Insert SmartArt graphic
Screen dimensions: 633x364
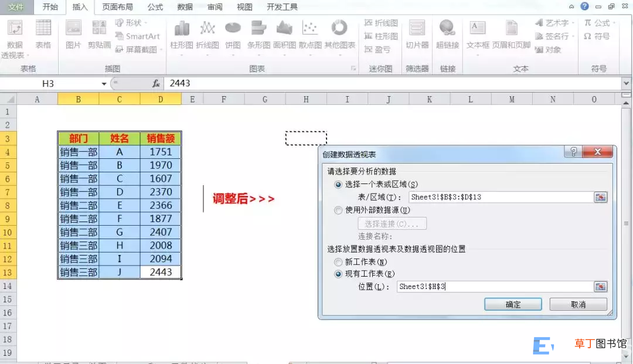tap(138, 36)
